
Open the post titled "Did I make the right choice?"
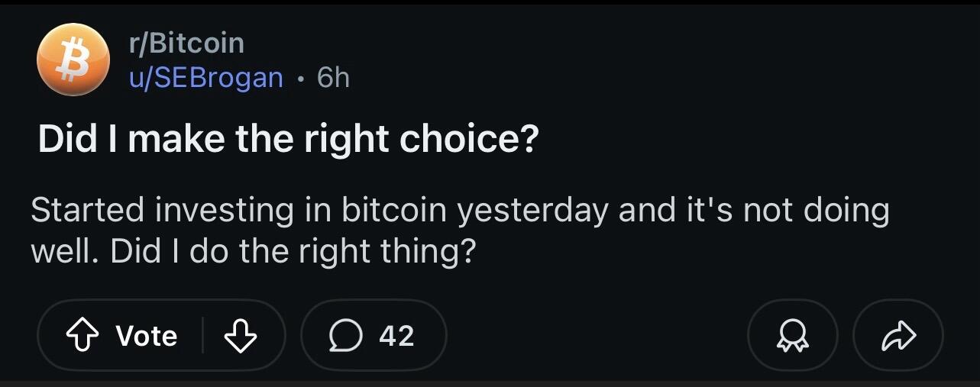tap(289, 140)
